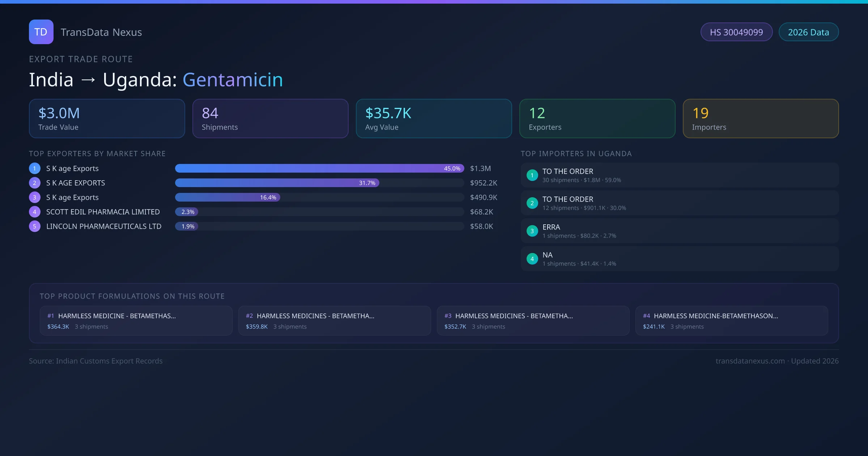Click transdatanexus.com footer link

[750, 361]
